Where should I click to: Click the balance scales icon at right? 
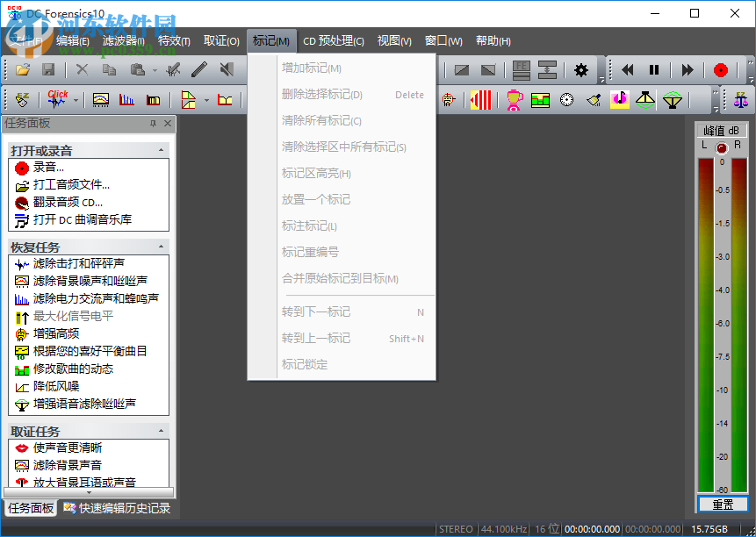[740, 100]
